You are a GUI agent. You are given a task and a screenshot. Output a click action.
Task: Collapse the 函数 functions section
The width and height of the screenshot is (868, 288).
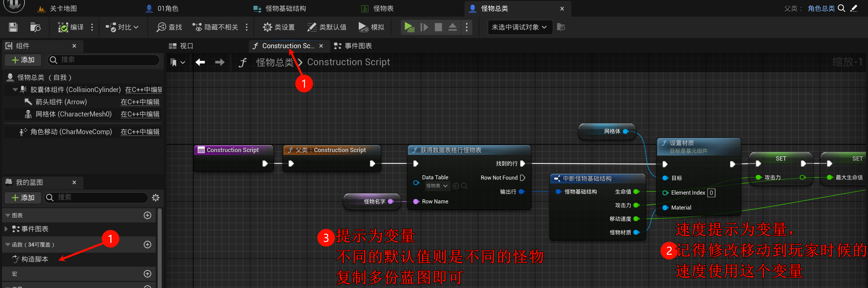(x=7, y=245)
